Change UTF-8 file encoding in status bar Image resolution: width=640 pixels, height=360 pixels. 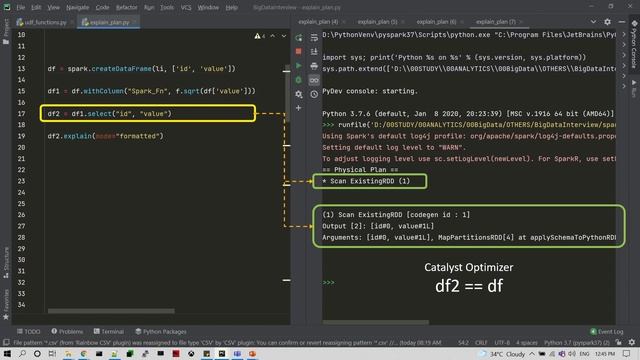click(x=502, y=342)
